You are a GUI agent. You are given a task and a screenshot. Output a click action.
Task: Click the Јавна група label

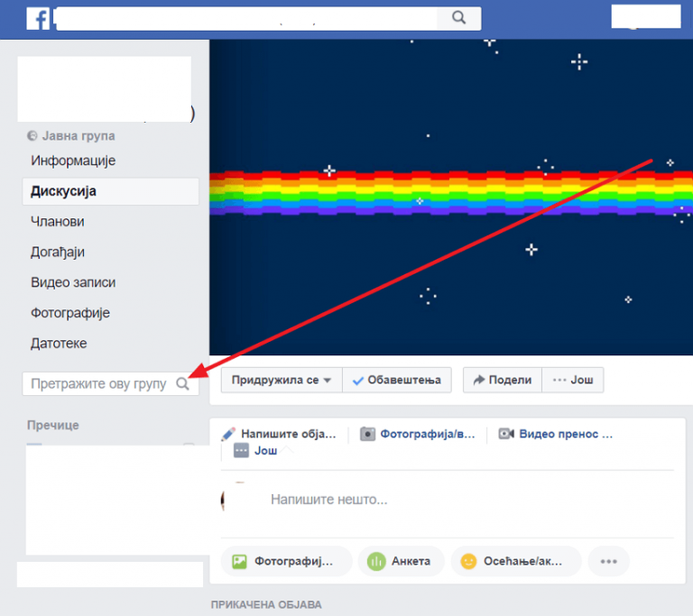[79, 135]
